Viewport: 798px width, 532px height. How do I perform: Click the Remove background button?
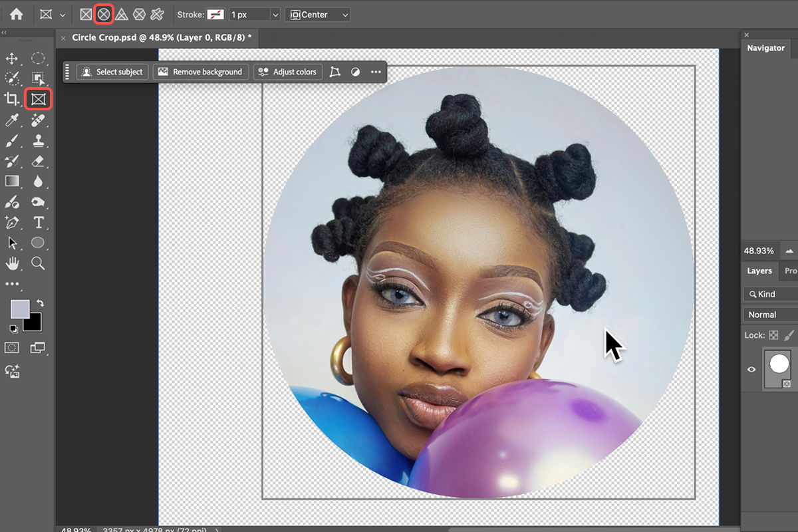click(201, 72)
